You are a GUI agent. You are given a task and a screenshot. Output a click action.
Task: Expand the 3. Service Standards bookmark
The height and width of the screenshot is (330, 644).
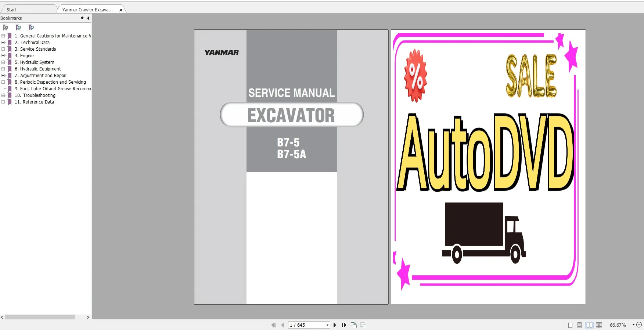(3, 49)
